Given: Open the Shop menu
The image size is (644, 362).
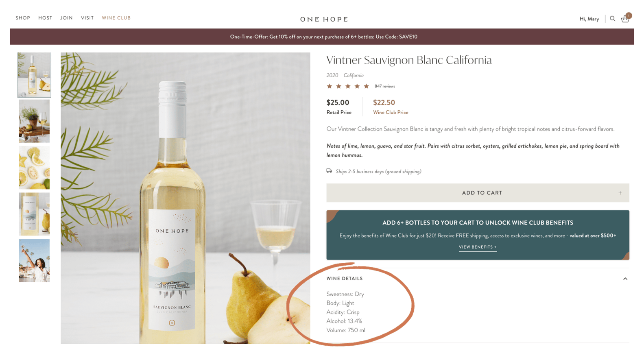Looking at the screenshot, I should (x=23, y=18).
